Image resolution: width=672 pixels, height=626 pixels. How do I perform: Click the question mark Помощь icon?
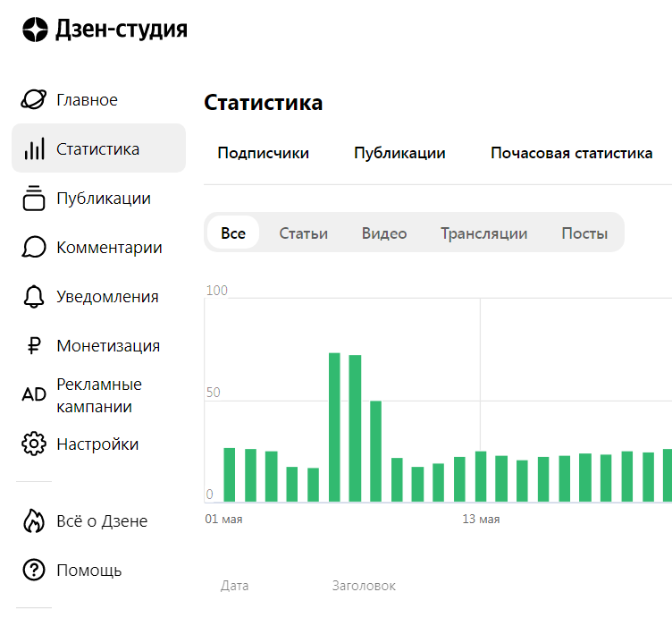(x=34, y=571)
